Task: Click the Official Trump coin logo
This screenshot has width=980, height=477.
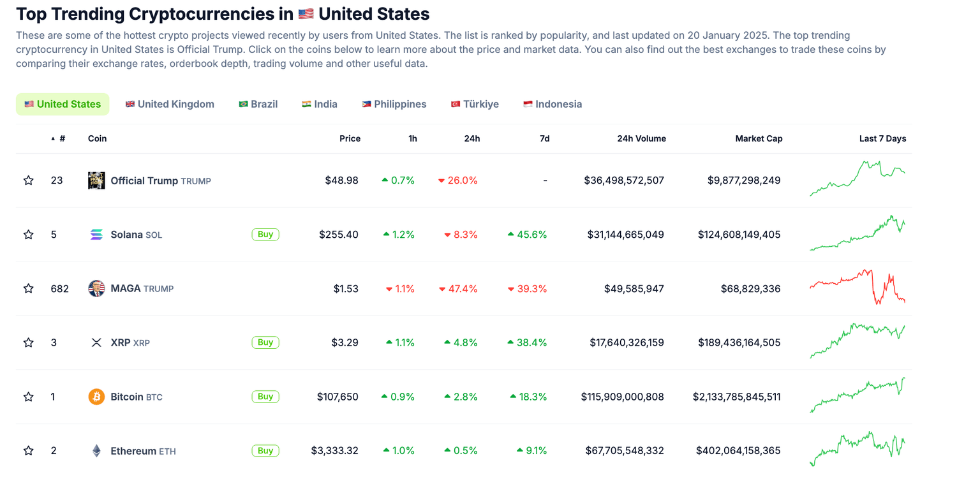Action: 96,180
